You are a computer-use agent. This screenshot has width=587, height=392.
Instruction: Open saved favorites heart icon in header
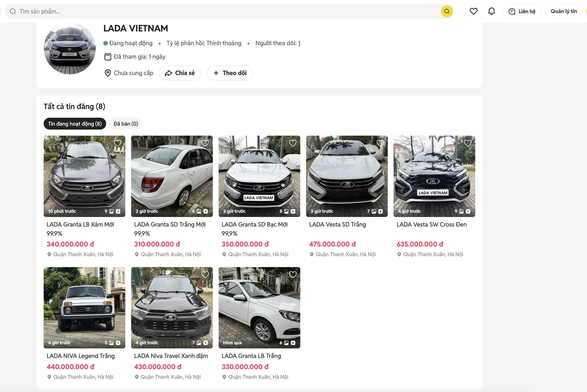473,11
